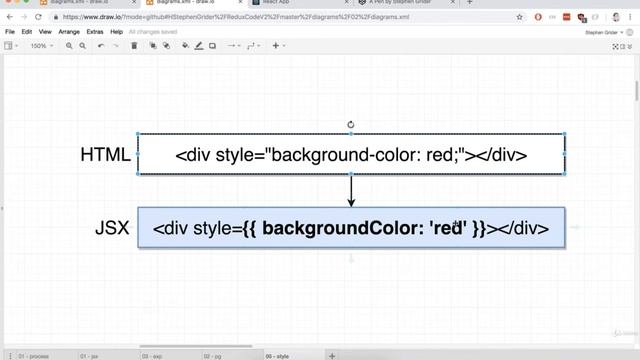Open the line color pencil tool
Screen dimensions: 640x360
199,46
